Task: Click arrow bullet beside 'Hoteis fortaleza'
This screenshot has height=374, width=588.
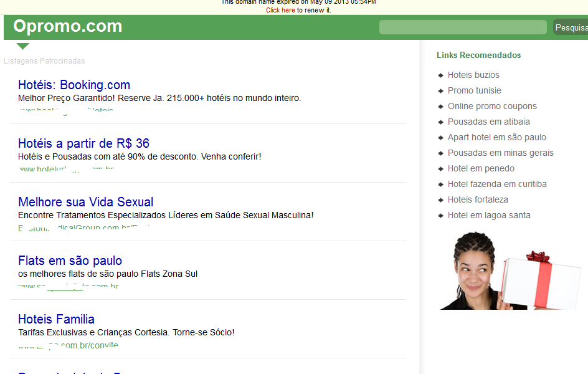Action: (440, 200)
